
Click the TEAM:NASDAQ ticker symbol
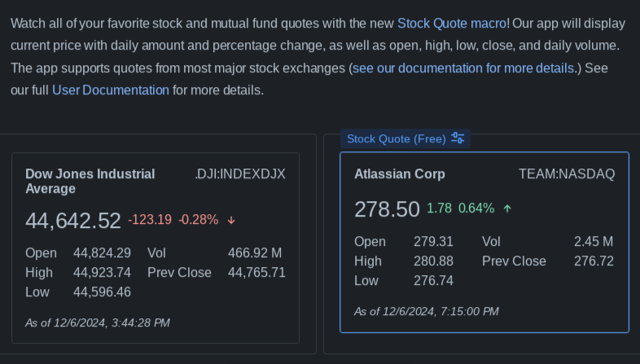567,173
